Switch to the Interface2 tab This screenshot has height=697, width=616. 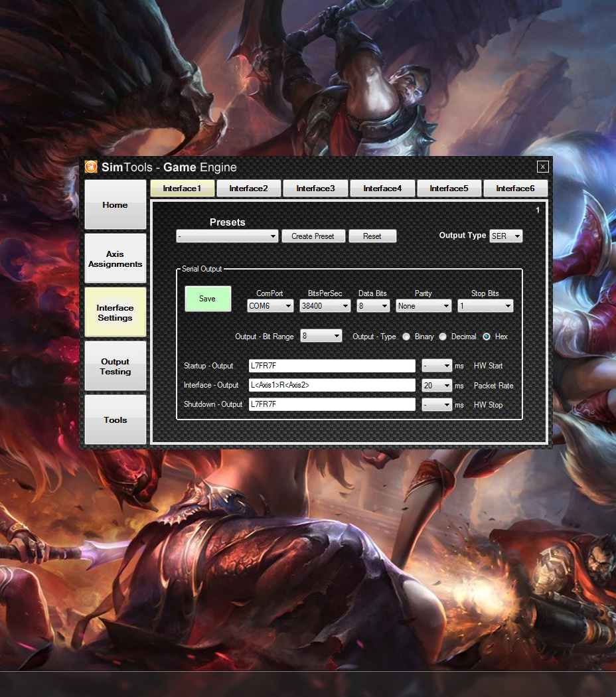(x=248, y=188)
